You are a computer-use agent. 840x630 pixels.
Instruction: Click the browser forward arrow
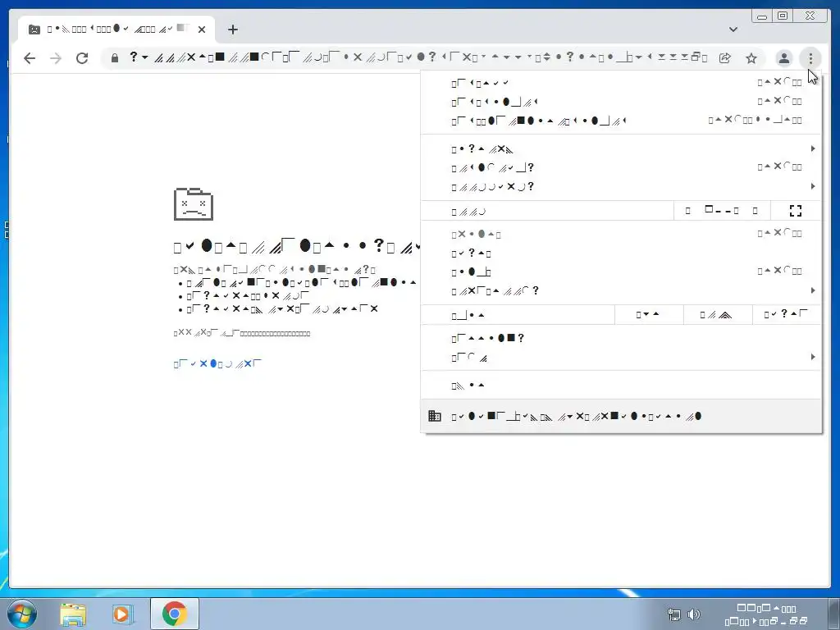point(56,58)
